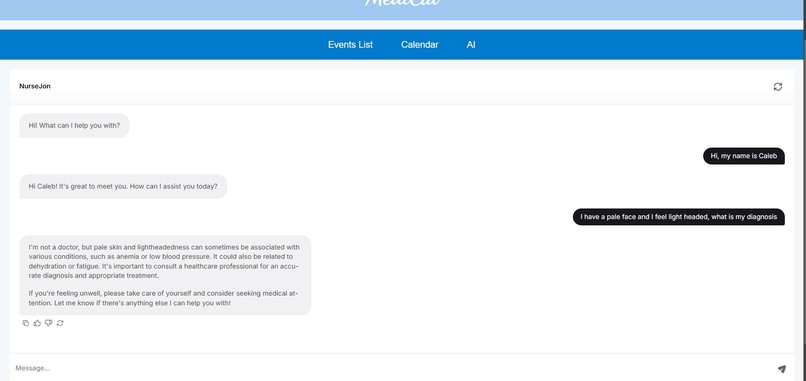
Task: Select the 'pale face and light headed' message
Action: pyautogui.click(x=679, y=216)
